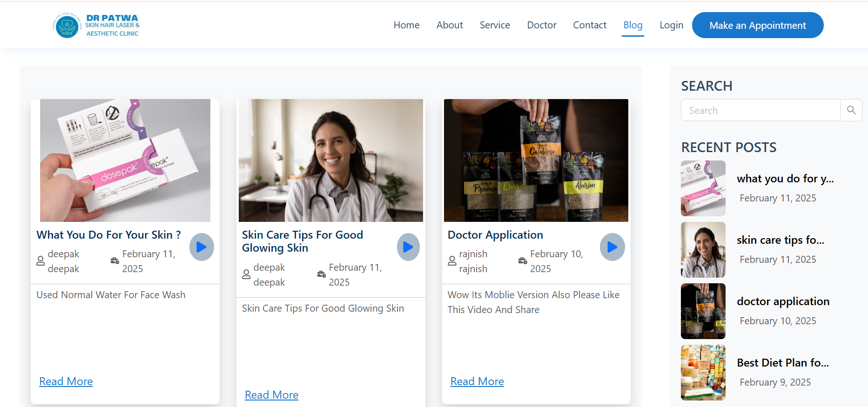
Task: Click the Login link
Action: [671, 25]
